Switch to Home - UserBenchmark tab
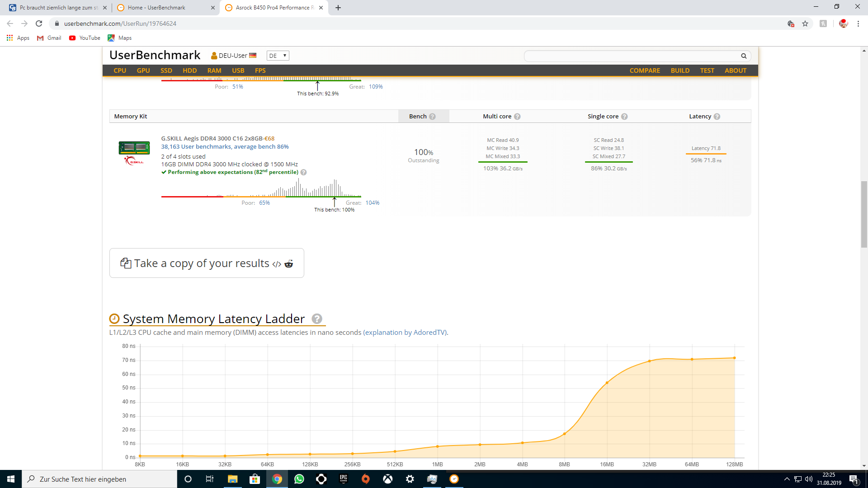Screen dimensions: 868x488 pos(156,8)
